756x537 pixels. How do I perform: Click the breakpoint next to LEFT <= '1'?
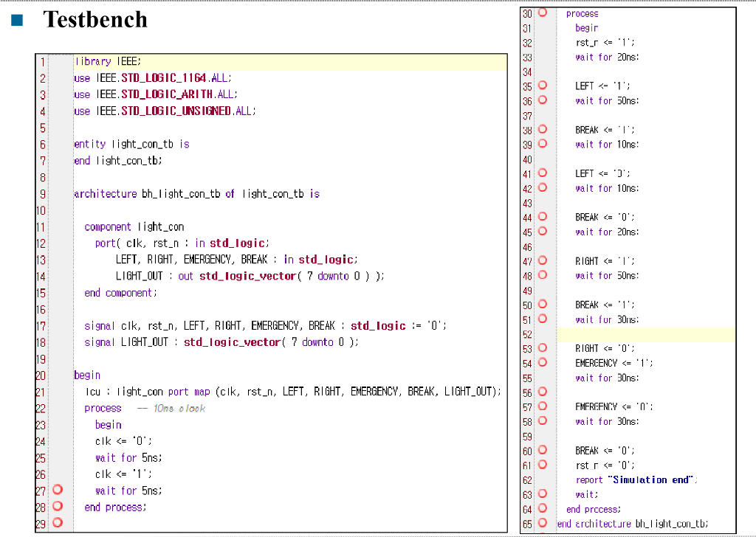pyautogui.click(x=543, y=86)
